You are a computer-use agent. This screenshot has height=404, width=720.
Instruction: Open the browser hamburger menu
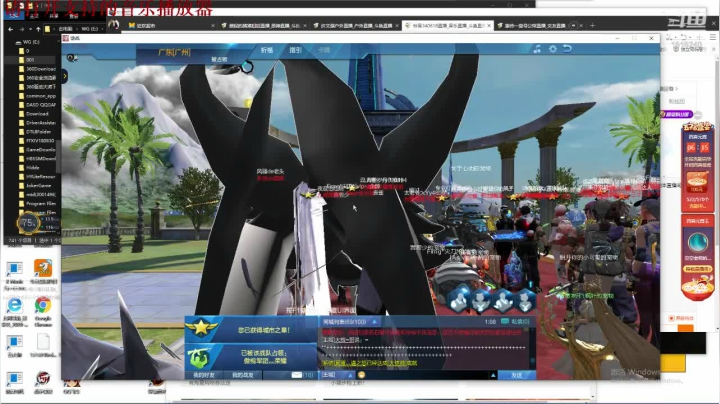point(713,37)
